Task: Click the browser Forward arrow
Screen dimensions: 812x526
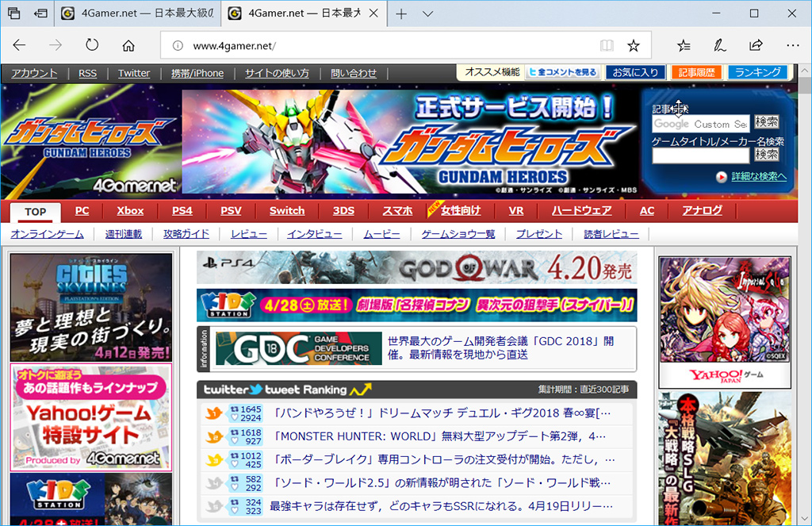Action: (55, 45)
